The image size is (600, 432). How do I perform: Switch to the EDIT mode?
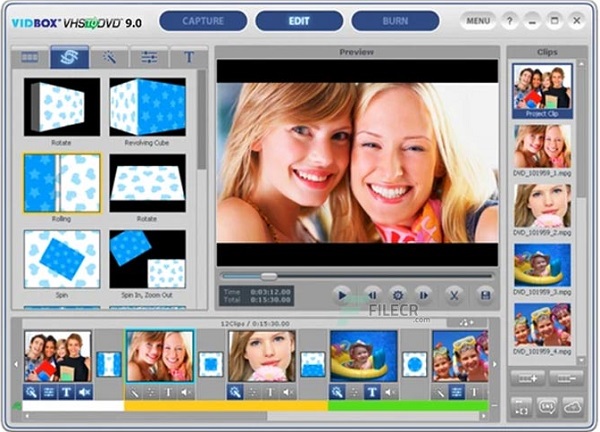click(x=299, y=21)
